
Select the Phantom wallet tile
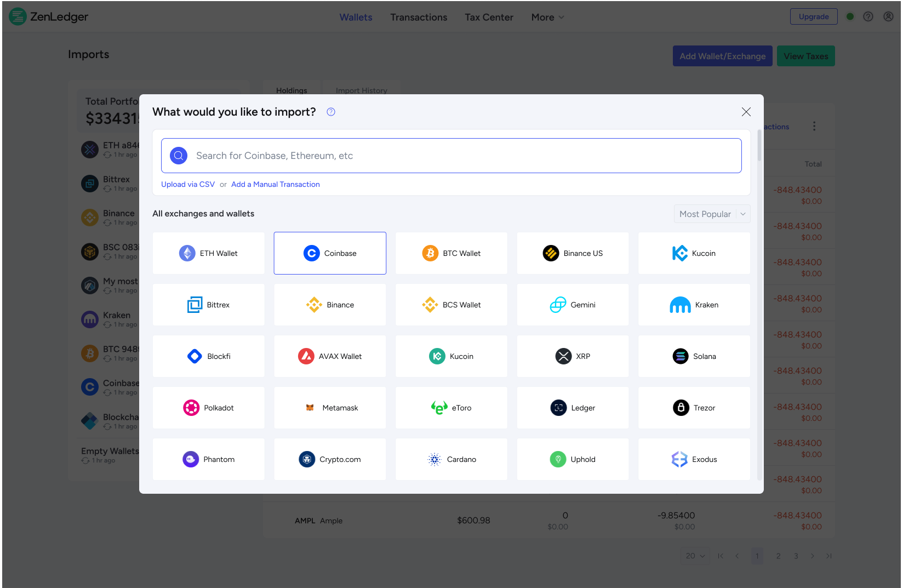click(209, 459)
